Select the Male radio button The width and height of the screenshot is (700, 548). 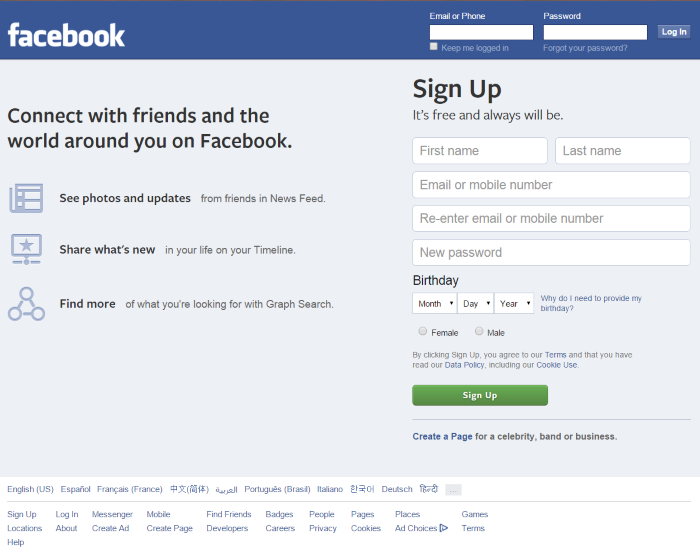coord(479,331)
